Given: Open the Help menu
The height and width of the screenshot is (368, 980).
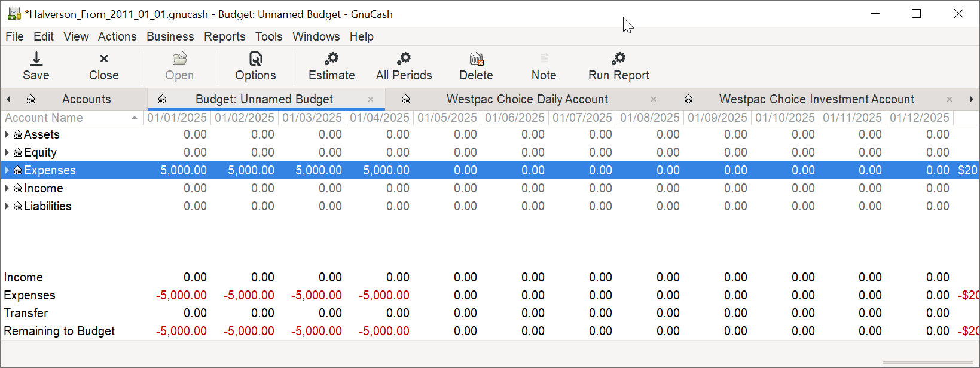Looking at the screenshot, I should coord(362,36).
